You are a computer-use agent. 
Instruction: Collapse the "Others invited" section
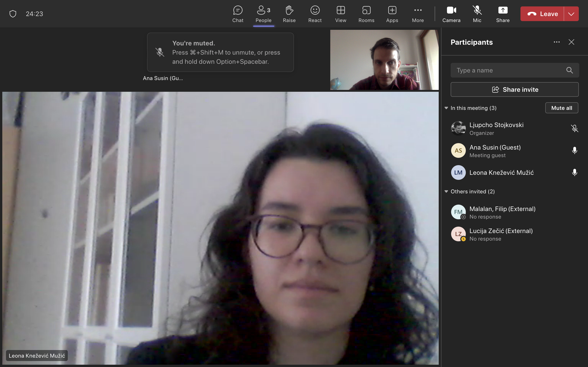tap(446, 192)
